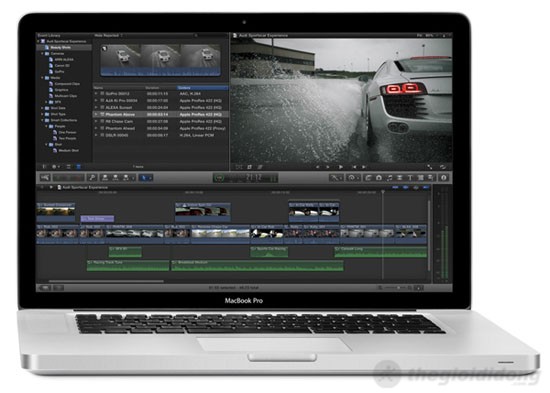Image resolution: width=550 pixels, height=393 pixels.
Task: Select the Phantom Above clip row
Action: pos(161,114)
